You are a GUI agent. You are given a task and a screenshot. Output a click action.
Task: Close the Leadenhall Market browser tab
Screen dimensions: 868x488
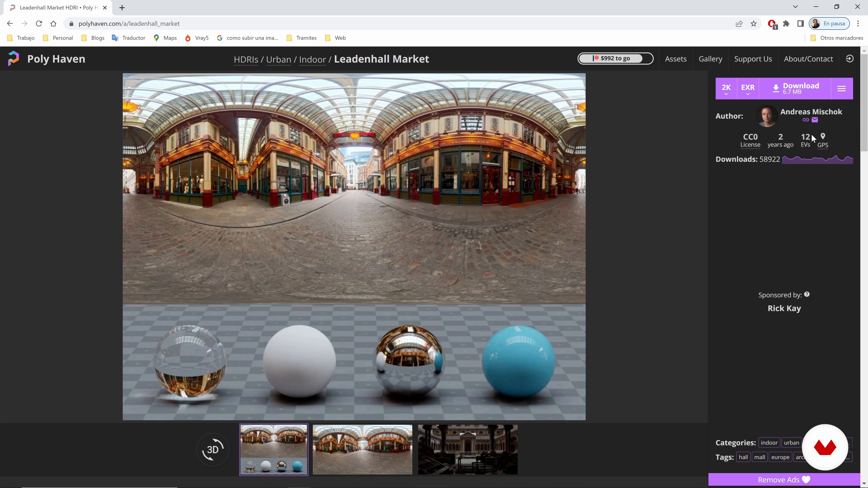point(105,7)
